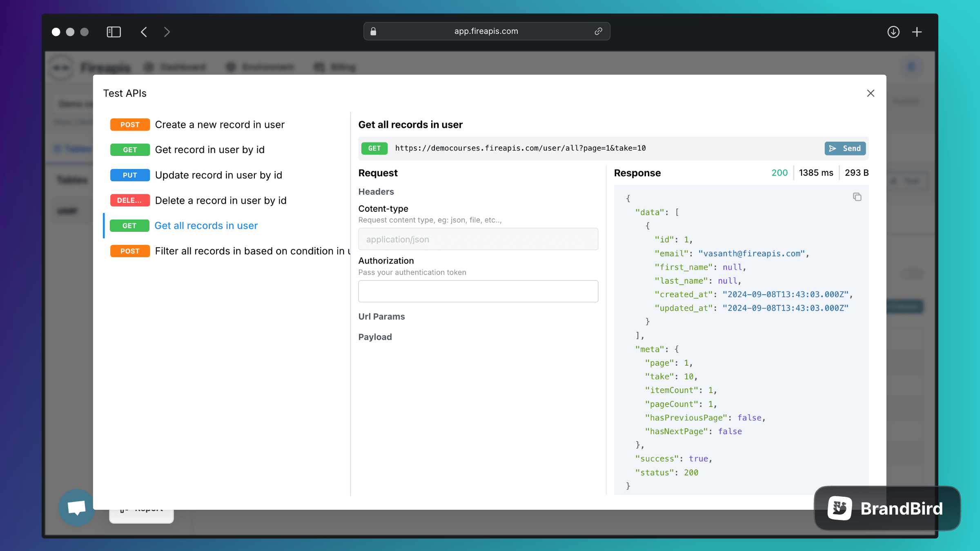The height and width of the screenshot is (551, 980).
Task: Copy the page link icon in address bar
Action: point(598,31)
